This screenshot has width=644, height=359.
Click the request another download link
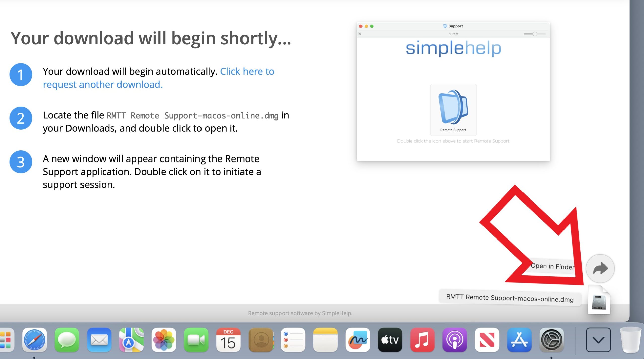pyautogui.click(x=158, y=78)
